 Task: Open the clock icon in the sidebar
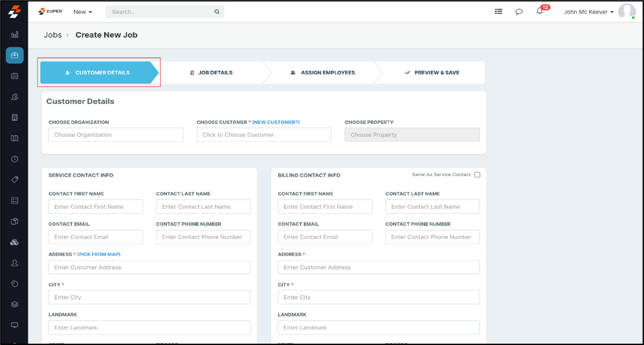click(14, 159)
